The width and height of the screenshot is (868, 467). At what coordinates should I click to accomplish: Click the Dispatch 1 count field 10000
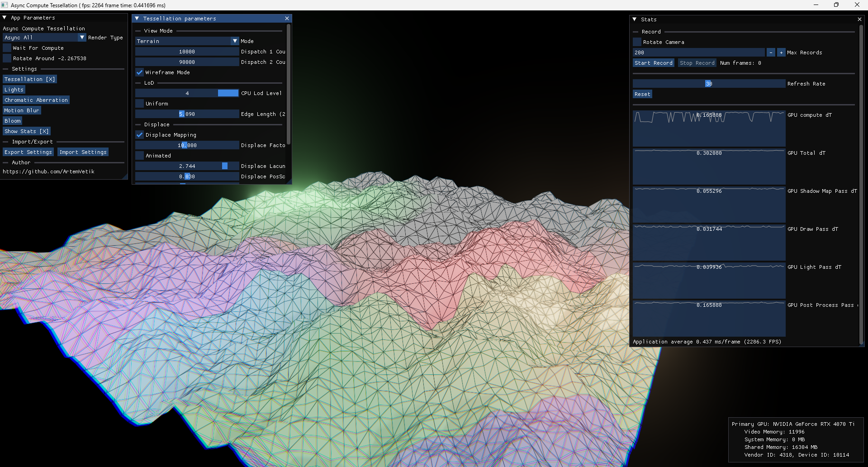[x=187, y=52]
